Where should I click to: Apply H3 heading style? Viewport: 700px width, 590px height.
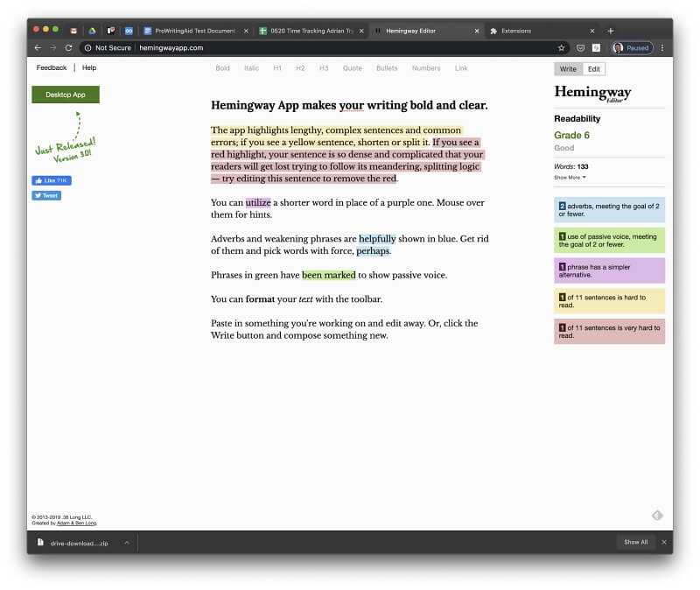pyautogui.click(x=324, y=68)
